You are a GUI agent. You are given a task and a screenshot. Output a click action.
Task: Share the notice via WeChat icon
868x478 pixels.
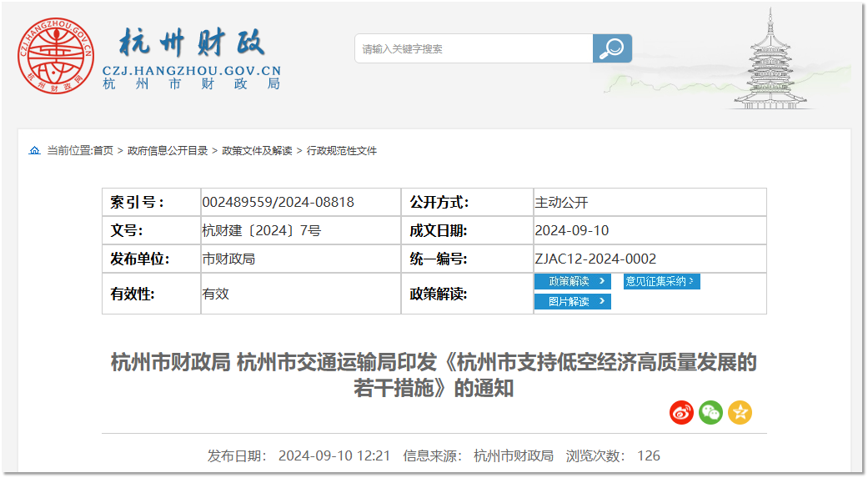pyautogui.click(x=710, y=412)
